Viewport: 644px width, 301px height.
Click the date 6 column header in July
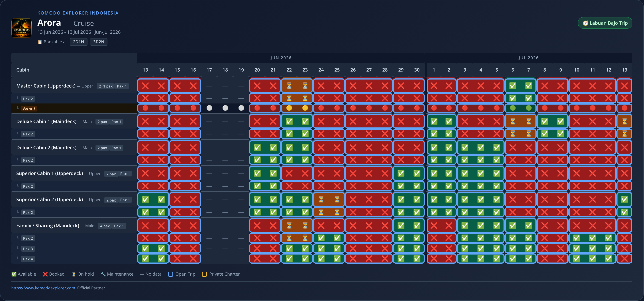pos(513,70)
